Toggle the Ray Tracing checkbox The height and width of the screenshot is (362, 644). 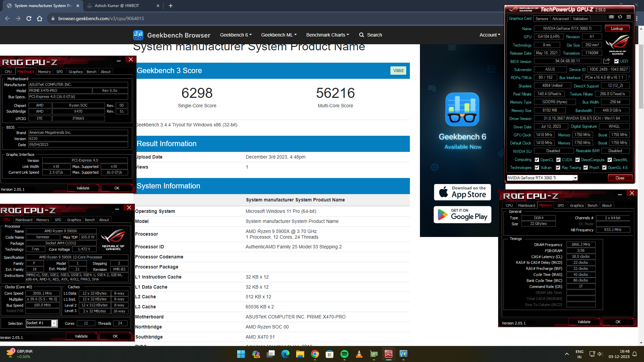tap(558, 168)
